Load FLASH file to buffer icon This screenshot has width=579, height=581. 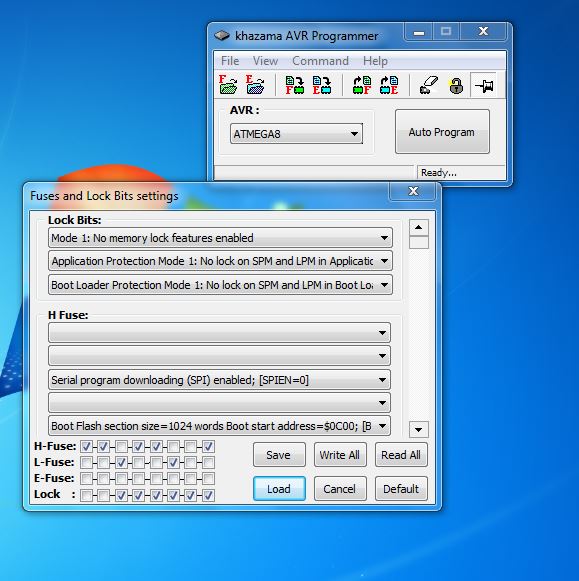pos(228,85)
